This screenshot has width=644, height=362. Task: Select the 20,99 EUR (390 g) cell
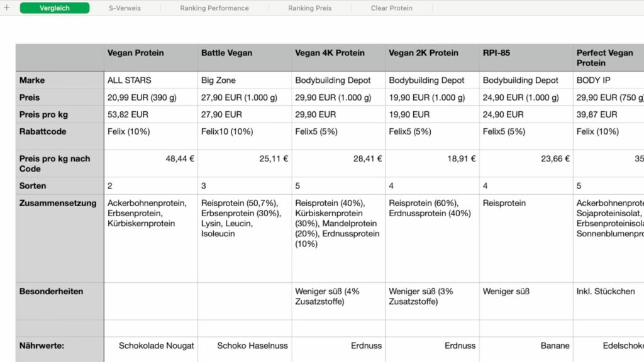tap(151, 97)
